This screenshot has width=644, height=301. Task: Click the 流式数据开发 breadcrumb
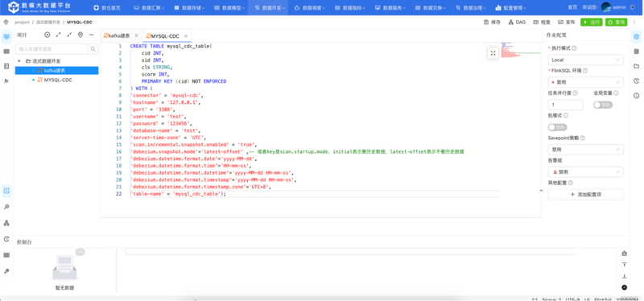pos(47,23)
